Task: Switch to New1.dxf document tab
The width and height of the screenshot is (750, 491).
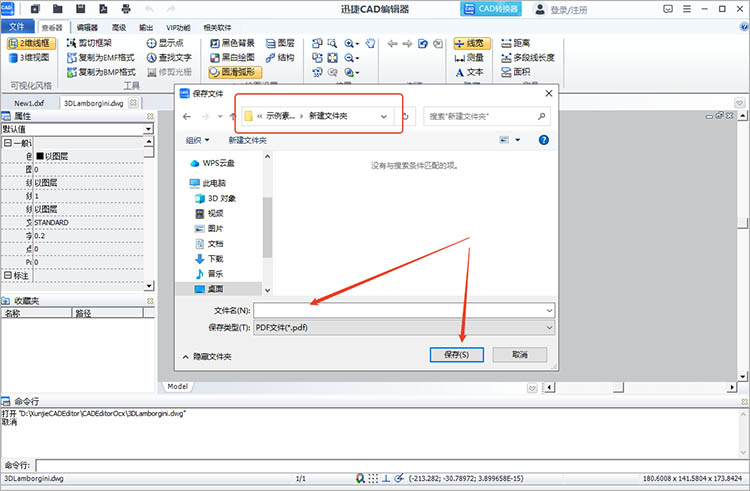Action: [29, 103]
